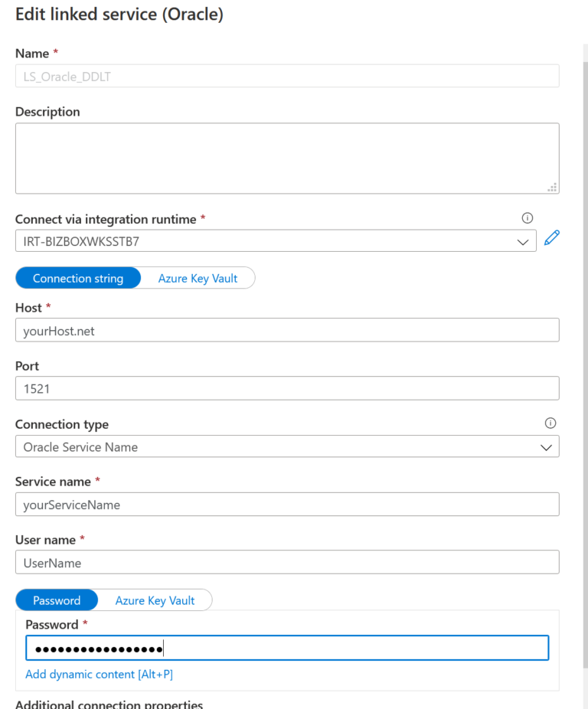588x709 pixels.
Task: Click the pencil icon to edit the integration runtime
Action: (552, 239)
